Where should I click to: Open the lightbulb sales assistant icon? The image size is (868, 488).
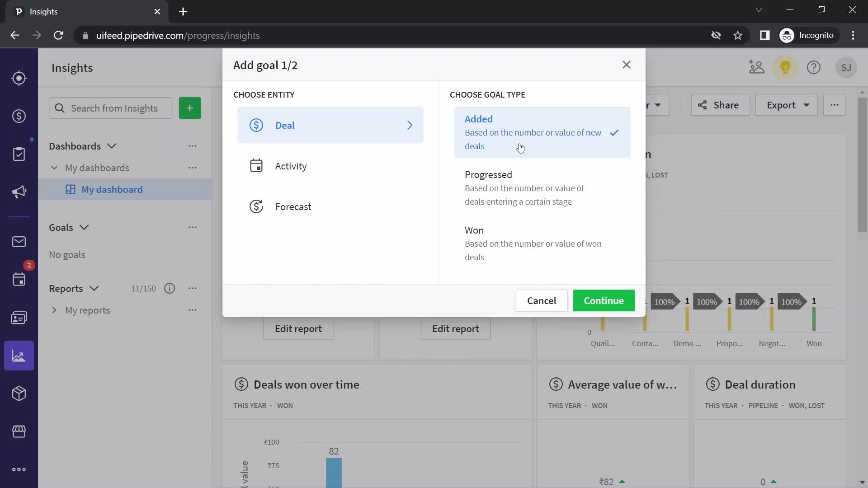coord(785,67)
